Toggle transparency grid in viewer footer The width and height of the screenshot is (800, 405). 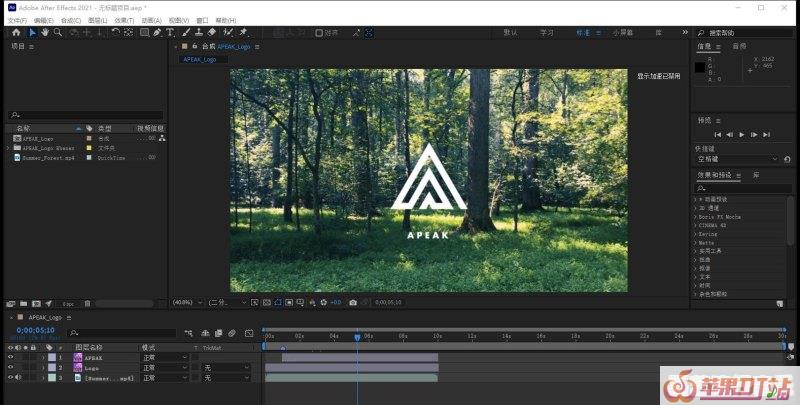[266, 302]
